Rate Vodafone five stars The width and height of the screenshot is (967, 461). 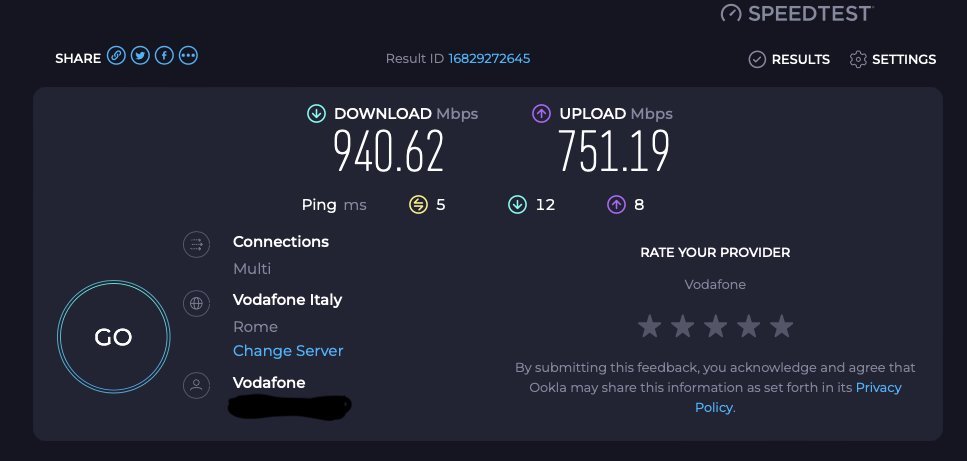pyautogui.click(x=781, y=326)
